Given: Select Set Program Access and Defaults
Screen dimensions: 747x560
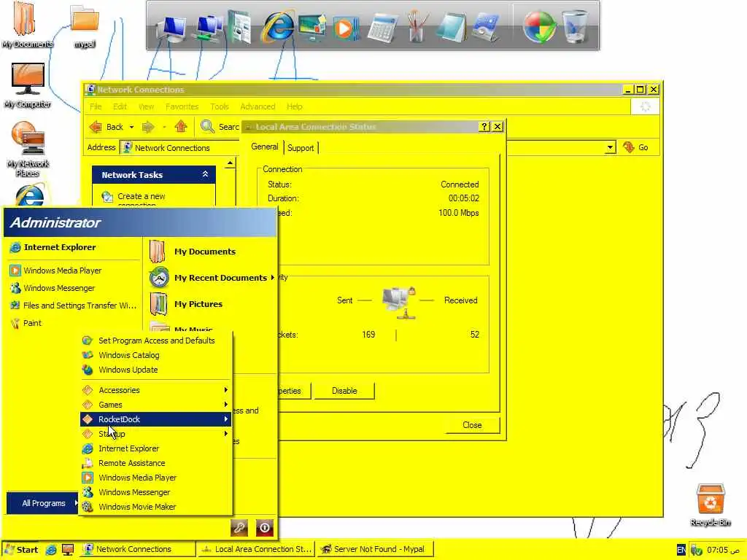Looking at the screenshot, I should point(156,341).
